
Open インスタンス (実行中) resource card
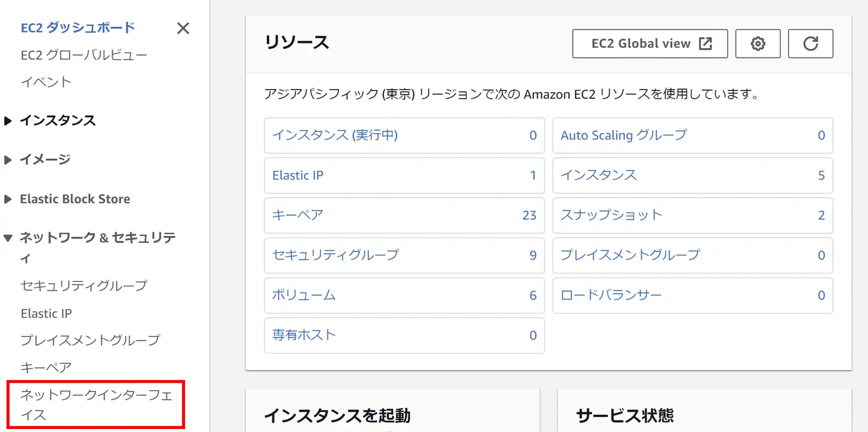[x=404, y=135]
